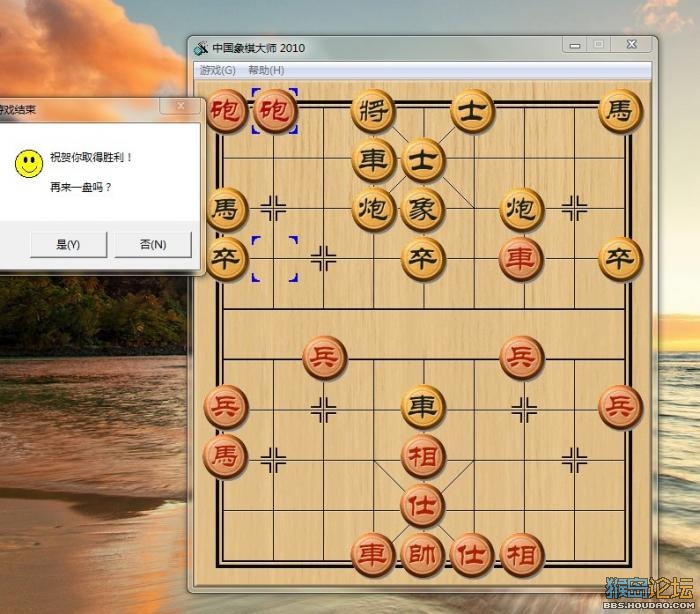This screenshot has width=700, height=614.
Task: Click the chess app icon in the title bar
Action: click(201, 48)
